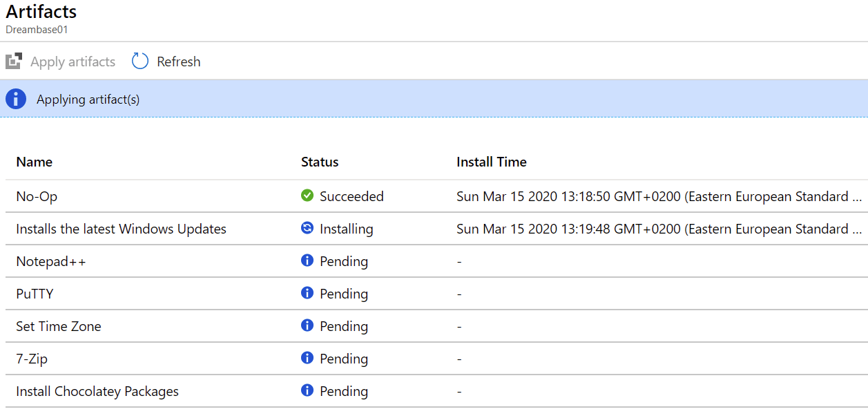The image size is (868, 416).
Task: Click the Refresh button label
Action: (179, 62)
